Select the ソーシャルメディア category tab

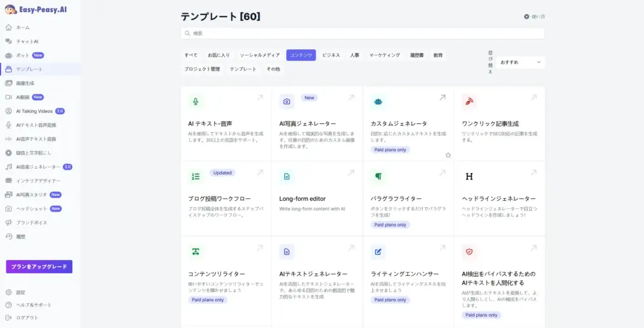coord(260,55)
